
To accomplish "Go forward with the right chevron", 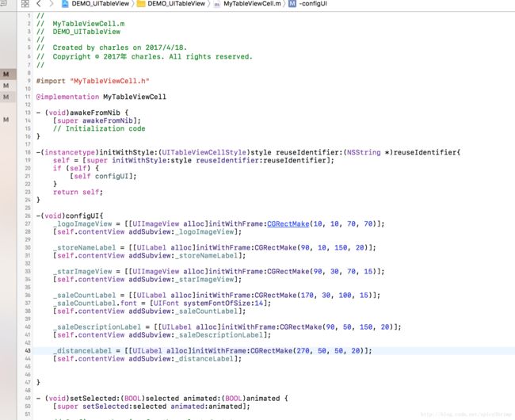I will [x=51, y=4].
